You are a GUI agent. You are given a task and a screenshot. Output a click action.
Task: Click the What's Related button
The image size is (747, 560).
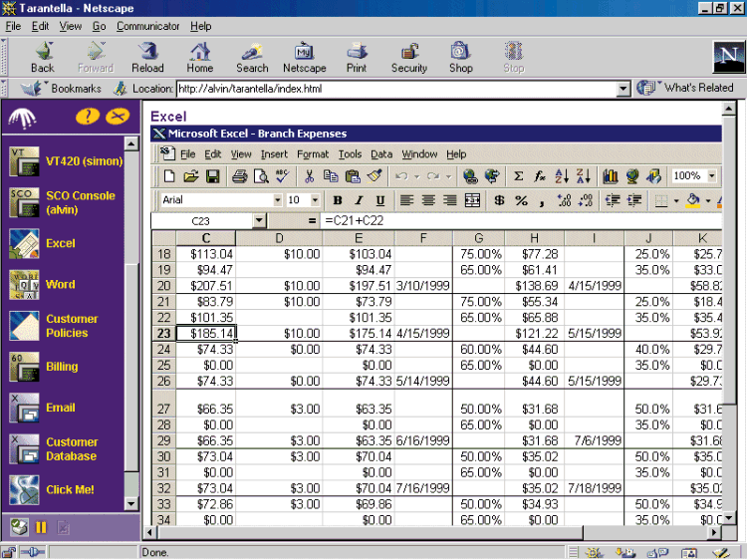click(685, 88)
